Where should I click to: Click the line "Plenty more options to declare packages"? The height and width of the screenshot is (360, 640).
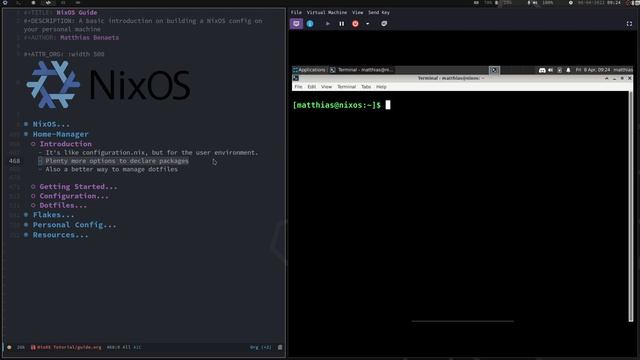pos(117,161)
